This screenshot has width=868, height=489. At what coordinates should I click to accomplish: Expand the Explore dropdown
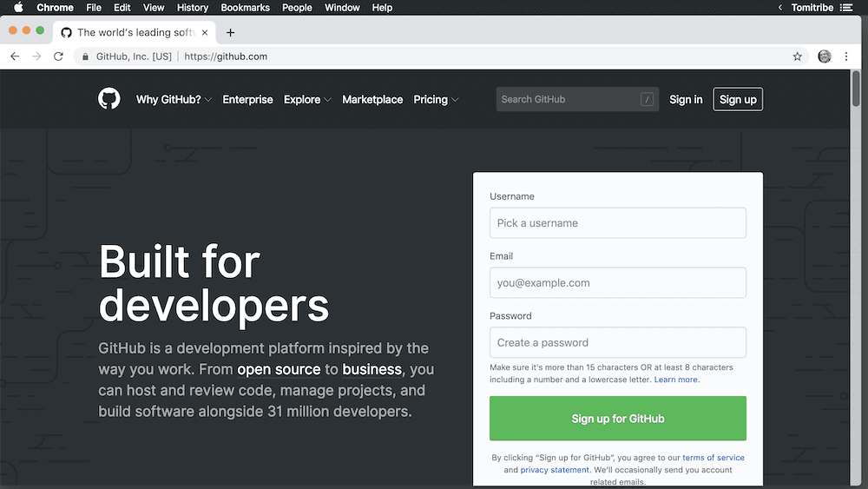click(307, 100)
